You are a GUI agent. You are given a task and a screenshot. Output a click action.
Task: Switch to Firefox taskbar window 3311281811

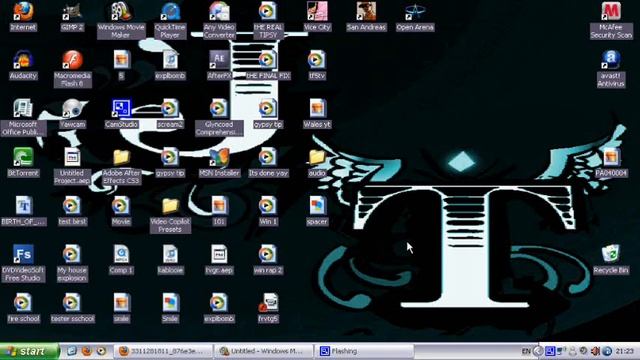click(x=164, y=351)
